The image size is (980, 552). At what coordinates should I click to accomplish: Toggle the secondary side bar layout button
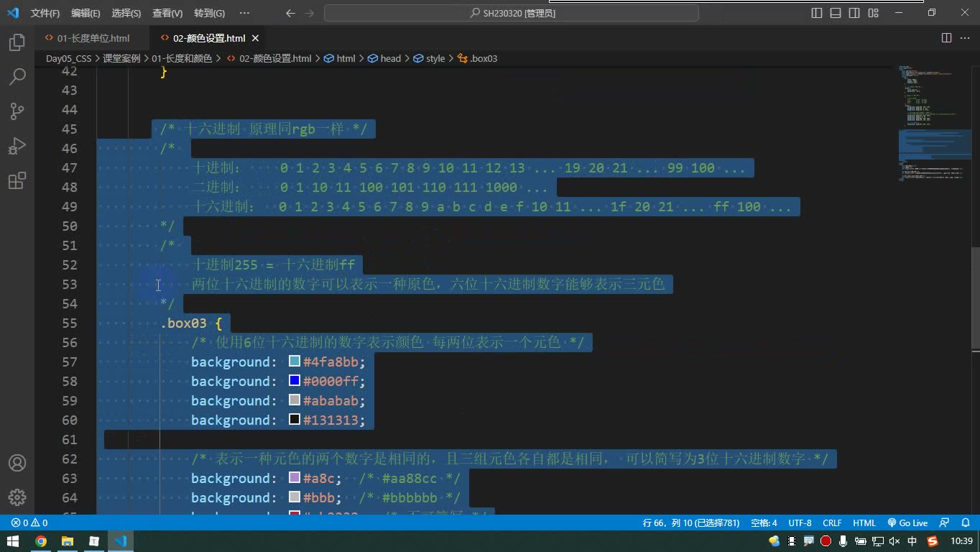click(x=854, y=13)
